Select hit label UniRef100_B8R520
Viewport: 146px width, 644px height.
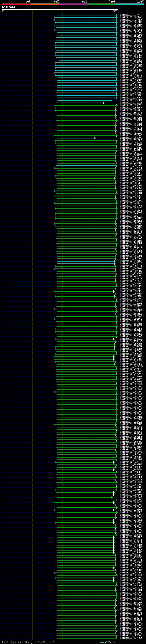pos(131,27)
